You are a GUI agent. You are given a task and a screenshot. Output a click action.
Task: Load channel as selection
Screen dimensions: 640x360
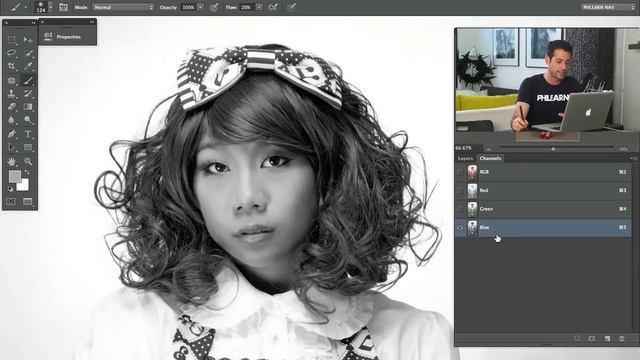tap(577, 338)
